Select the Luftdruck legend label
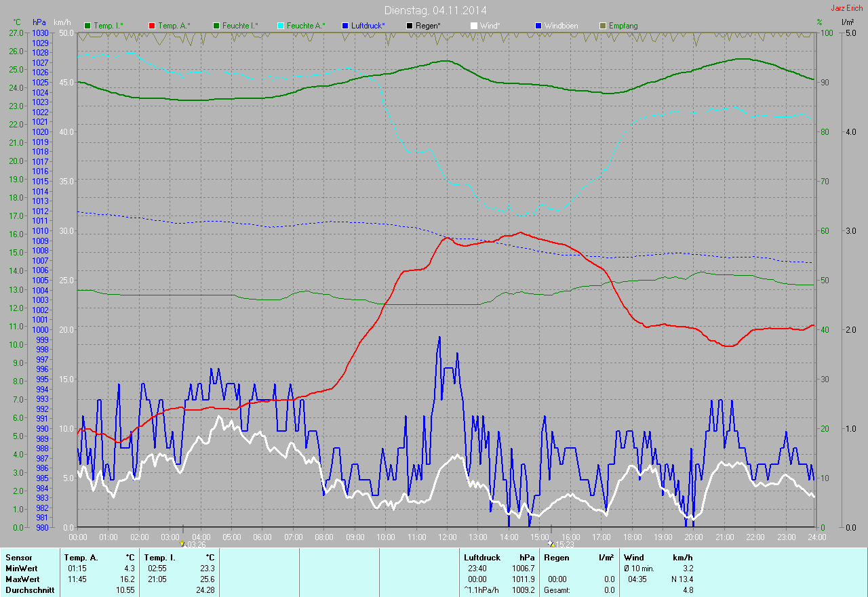The width and height of the screenshot is (868, 597). [x=368, y=26]
